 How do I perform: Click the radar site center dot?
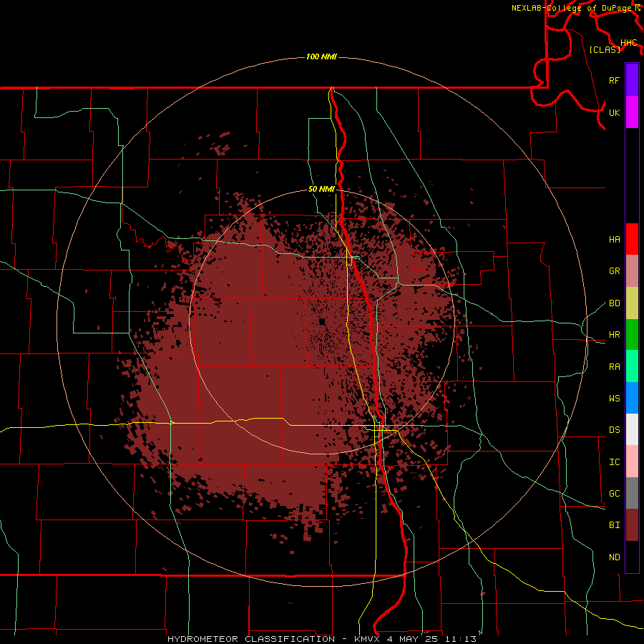[322, 321]
